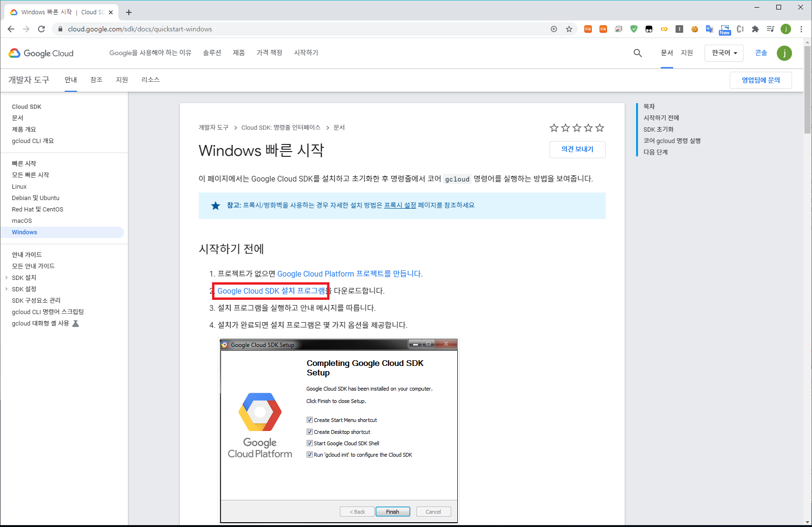Click the Google Cloud logo
The image size is (812, 527).
tap(41, 53)
